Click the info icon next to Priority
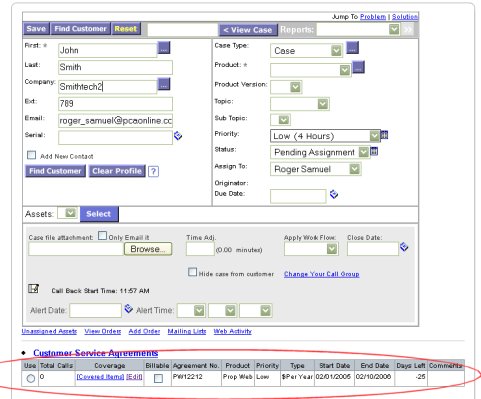The width and height of the screenshot is (481, 399). (384, 135)
